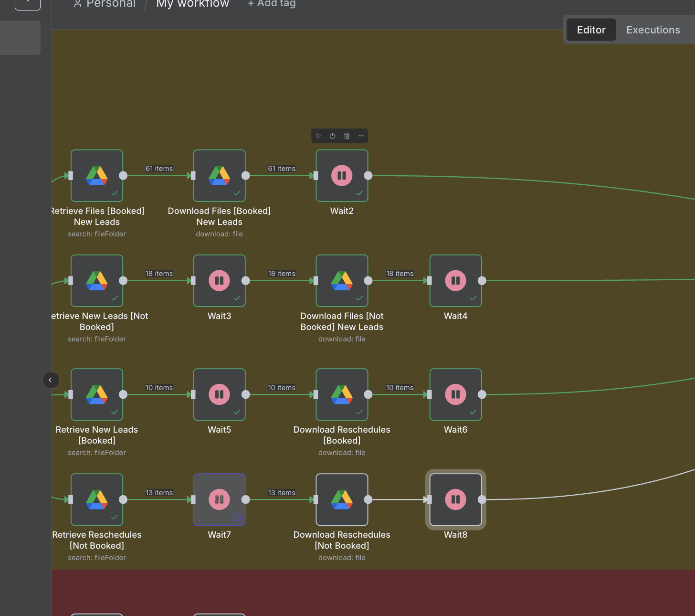695x616 pixels.
Task: Click the Retrieve New Leads [Not Booked] node
Action: (97, 281)
